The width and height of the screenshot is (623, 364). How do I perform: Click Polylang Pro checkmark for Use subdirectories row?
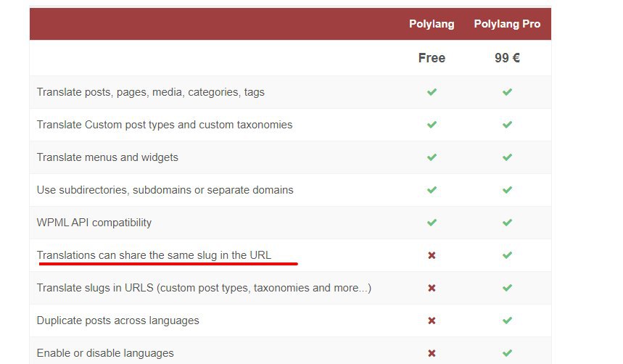pos(507,190)
